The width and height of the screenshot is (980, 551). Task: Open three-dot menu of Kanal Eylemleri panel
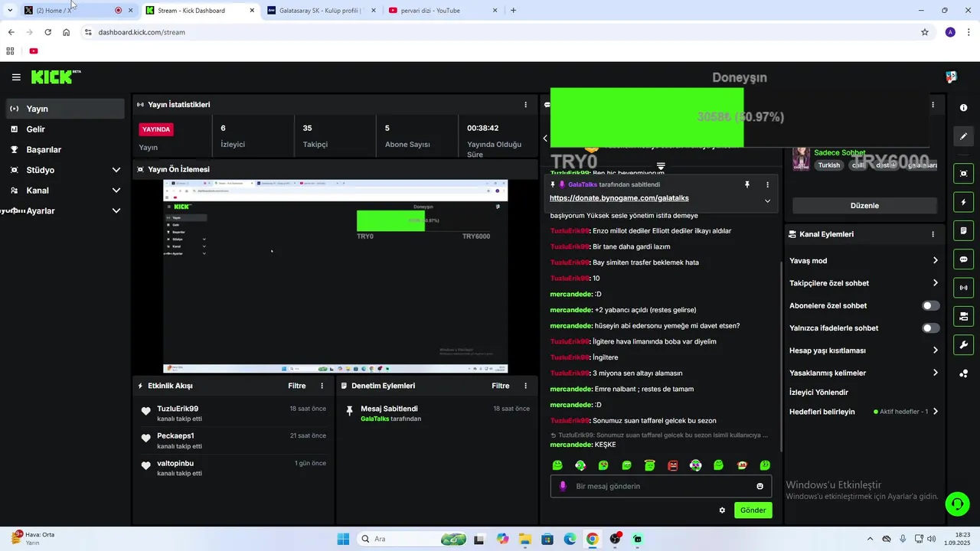[933, 234]
